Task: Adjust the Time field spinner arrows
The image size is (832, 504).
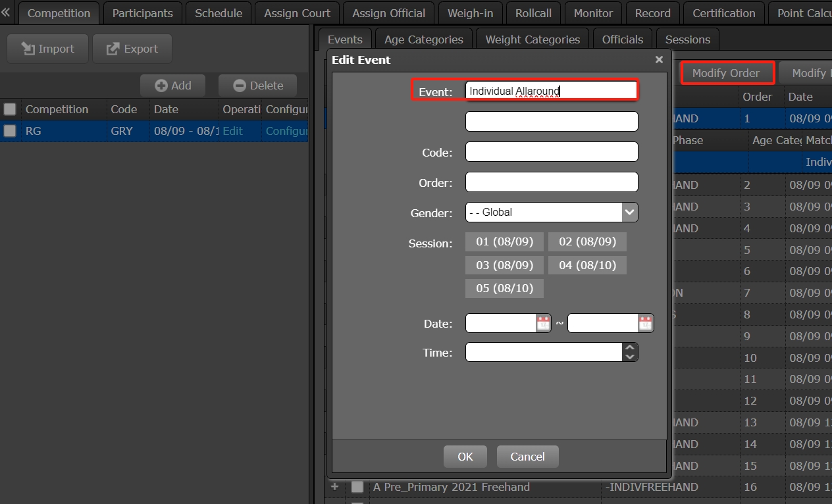Action: (x=629, y=352)
